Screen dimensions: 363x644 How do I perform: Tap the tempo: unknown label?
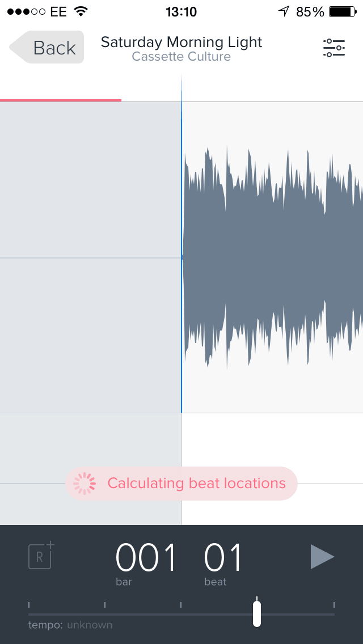pos(70,625)
